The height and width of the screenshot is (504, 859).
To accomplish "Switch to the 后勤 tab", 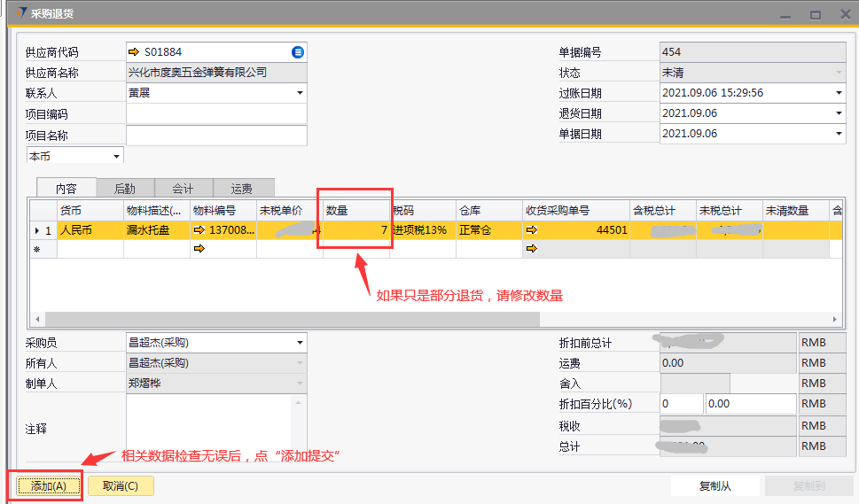I will click(125, 188).
